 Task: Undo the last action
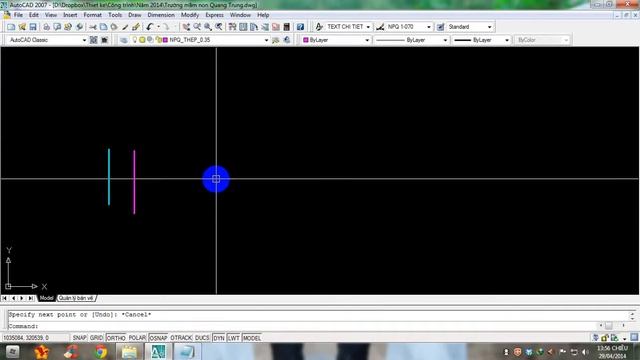[149, 27]
